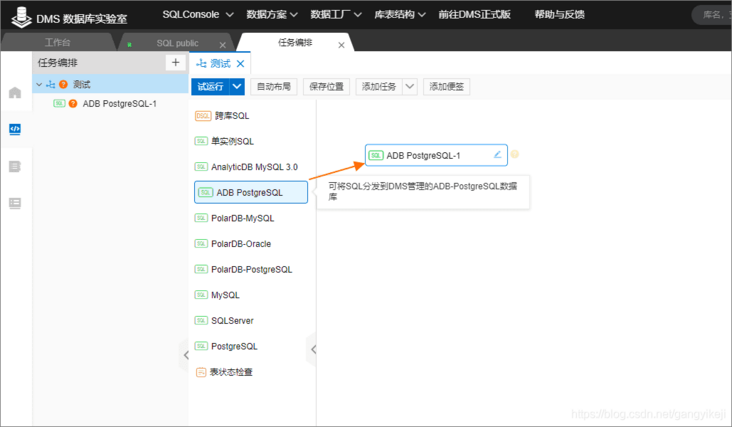Select the PolarDB-Oracle task type
This screenshot has width=732, height=427.
tap(232, 244)
